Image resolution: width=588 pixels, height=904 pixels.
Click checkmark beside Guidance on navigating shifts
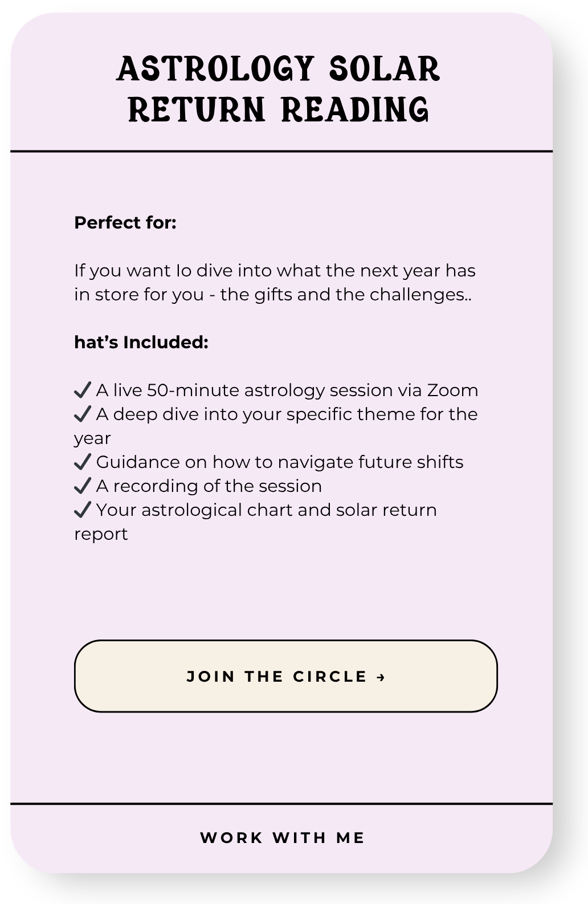(83, 462)
